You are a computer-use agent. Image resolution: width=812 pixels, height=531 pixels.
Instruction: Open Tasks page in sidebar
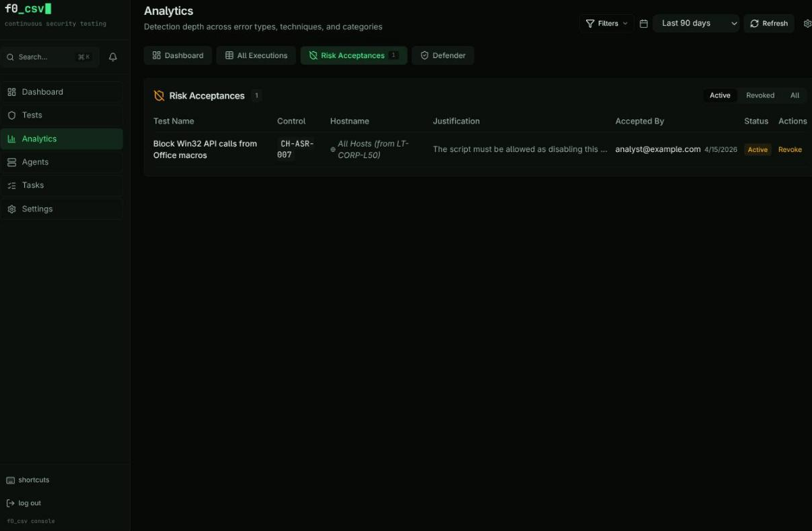click(x=62, y=185)
